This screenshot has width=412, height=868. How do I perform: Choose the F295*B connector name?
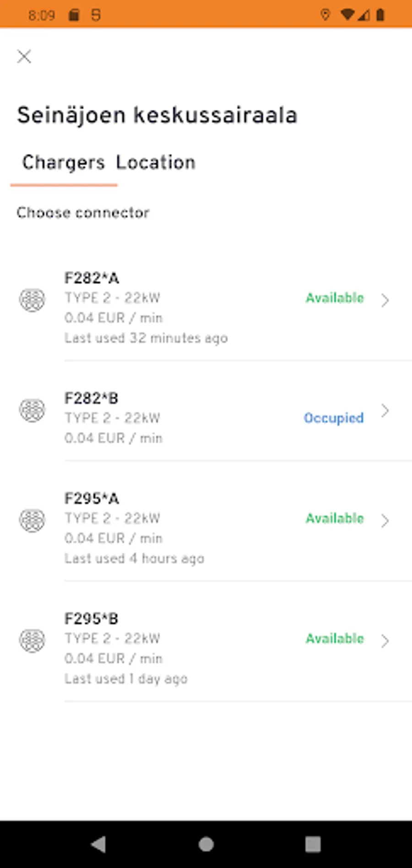point(92,619)
